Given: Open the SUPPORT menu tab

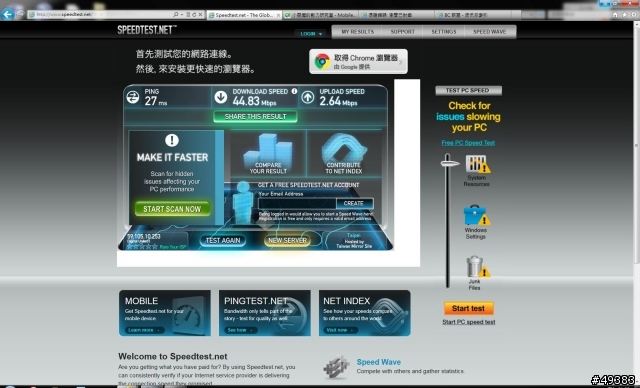Looking at the screenshot, I should coord(402,31).
